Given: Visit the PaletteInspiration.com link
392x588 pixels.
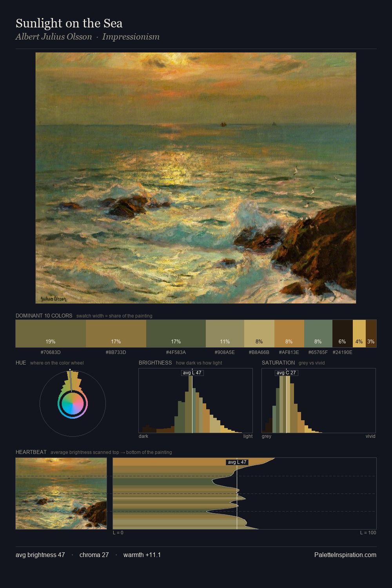Looking at the screenshot, I should 345,555.
